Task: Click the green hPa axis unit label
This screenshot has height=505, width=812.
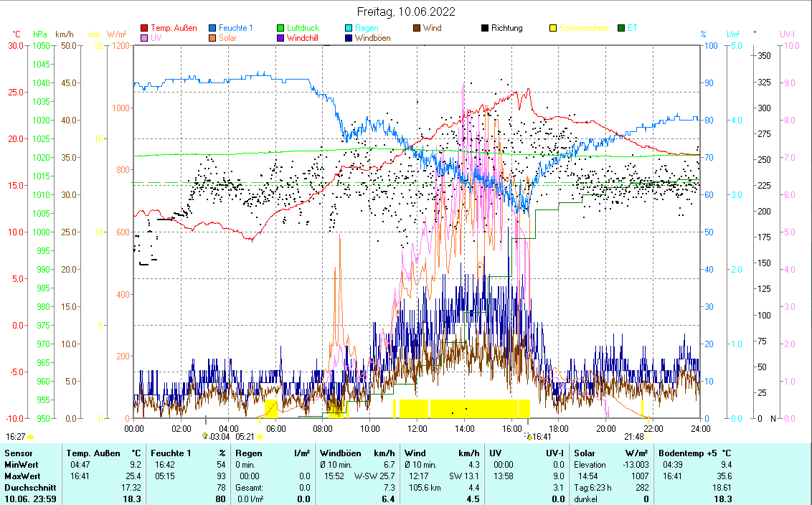Action: coord(40,34)
